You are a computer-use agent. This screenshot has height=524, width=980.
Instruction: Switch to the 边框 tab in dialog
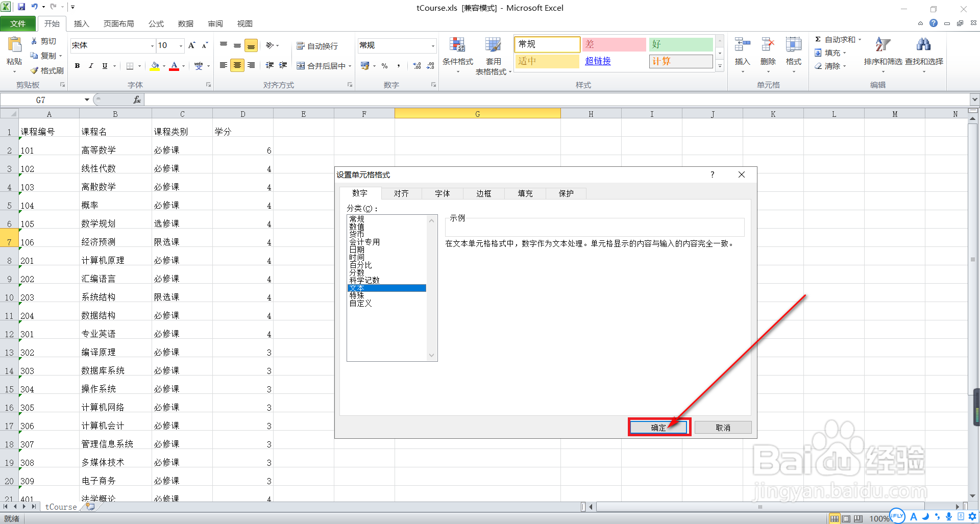(x=483, y=193)
